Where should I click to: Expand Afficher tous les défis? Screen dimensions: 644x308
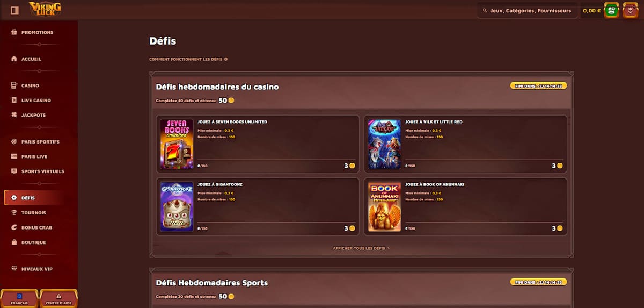[x=361, y=248]
